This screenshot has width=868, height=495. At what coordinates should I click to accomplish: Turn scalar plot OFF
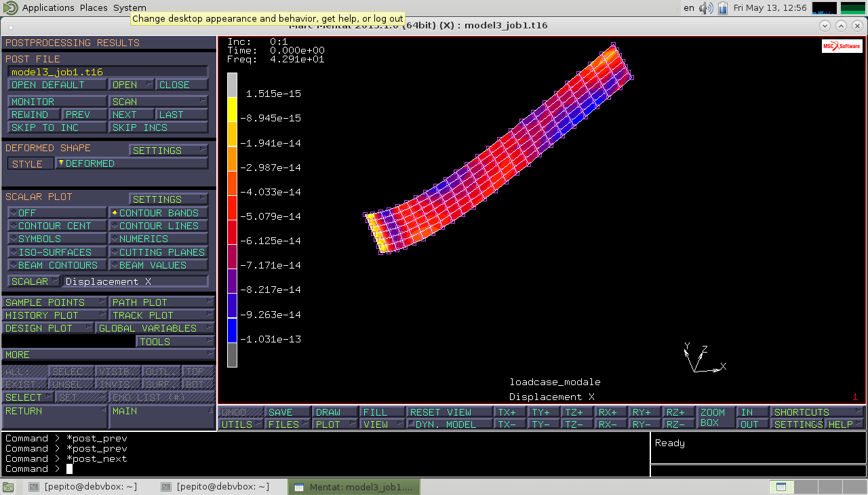click(57, 213)
